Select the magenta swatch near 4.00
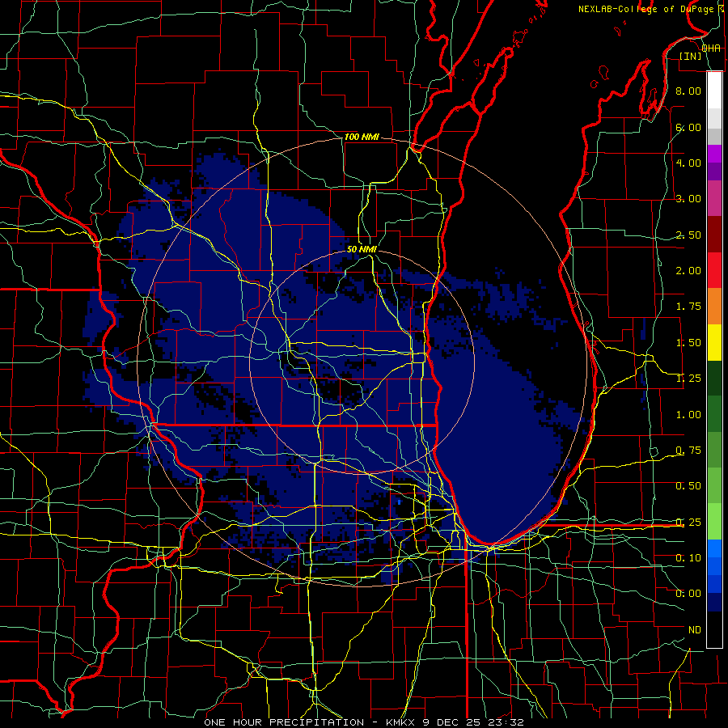The image size is (728, 728). (x=714, y=154)
